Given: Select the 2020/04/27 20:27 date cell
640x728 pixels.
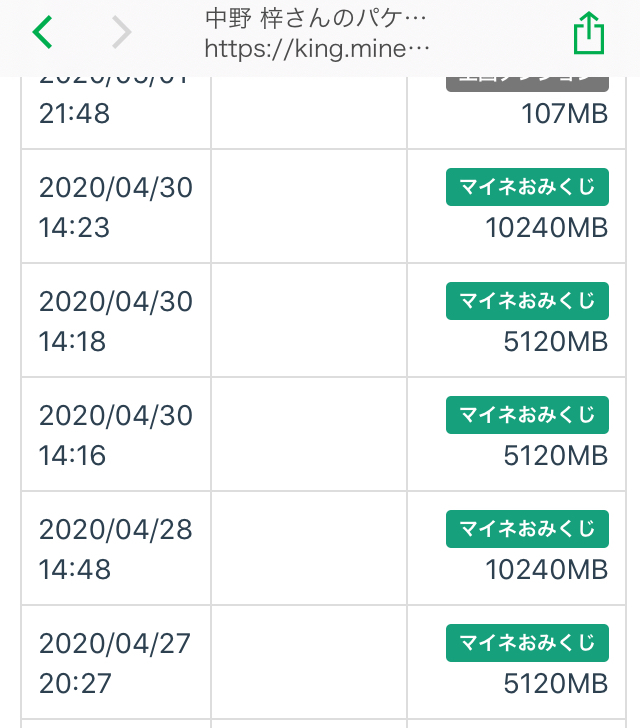Looking at the screenshot, I should point(115,663).
